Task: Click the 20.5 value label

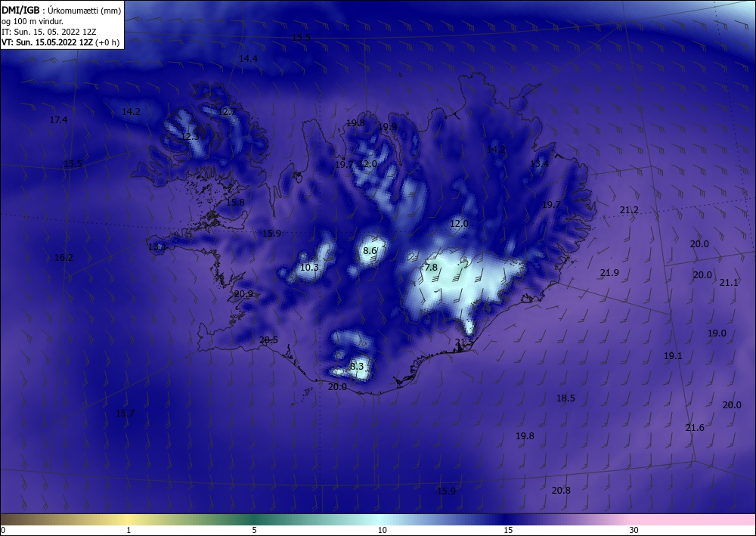Action: 268,340
